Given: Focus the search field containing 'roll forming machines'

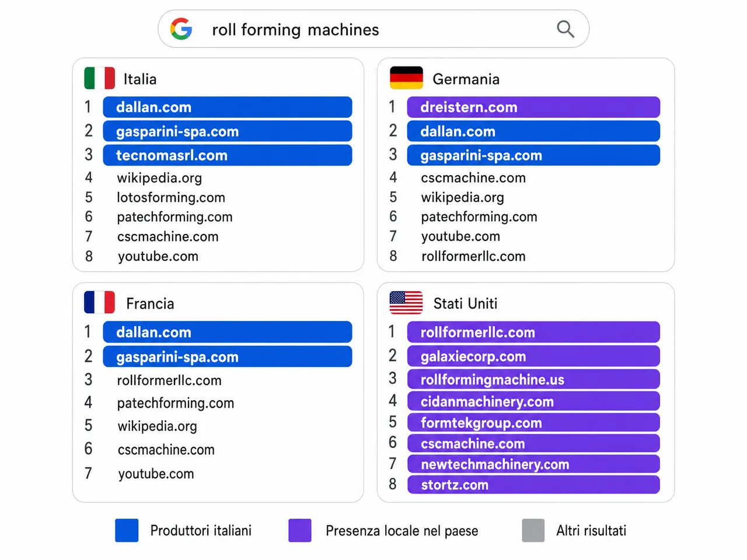Looking at the screenshot, I should [373, 29].
